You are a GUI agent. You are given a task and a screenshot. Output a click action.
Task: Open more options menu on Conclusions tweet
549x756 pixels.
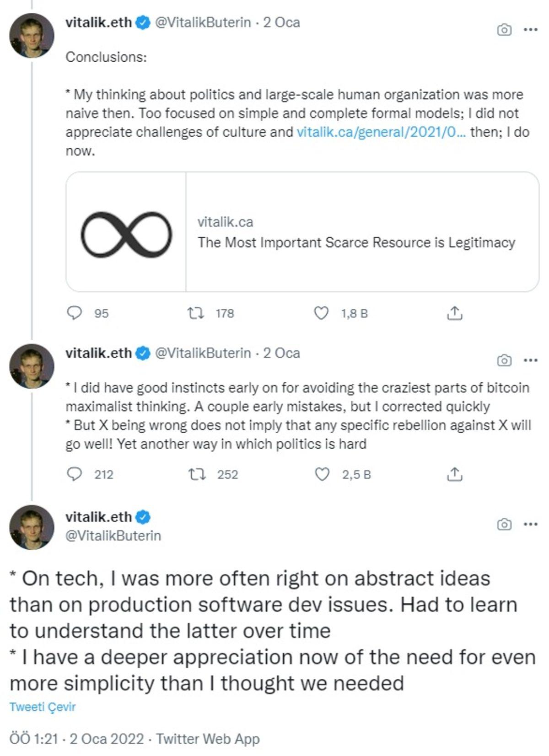530,30
